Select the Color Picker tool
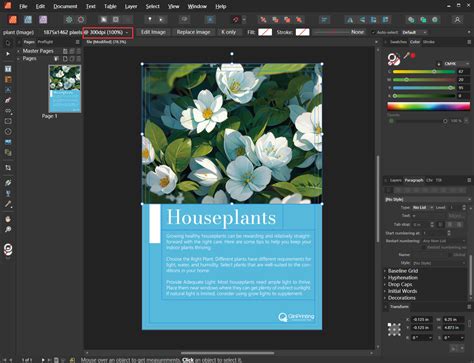The image size is (474, 363). click(x=8, y=204)
